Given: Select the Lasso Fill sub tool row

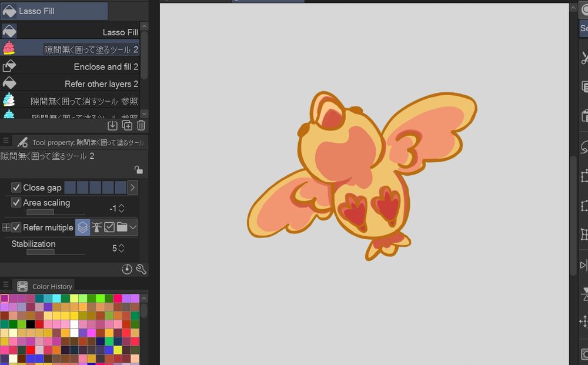Looking at the screenshot, I should point(70,32).
